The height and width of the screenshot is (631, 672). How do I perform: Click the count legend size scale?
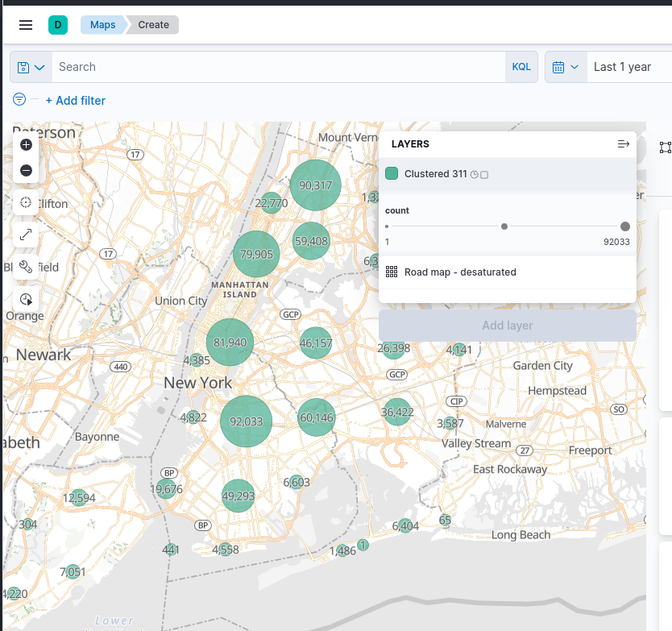[508, 226]
